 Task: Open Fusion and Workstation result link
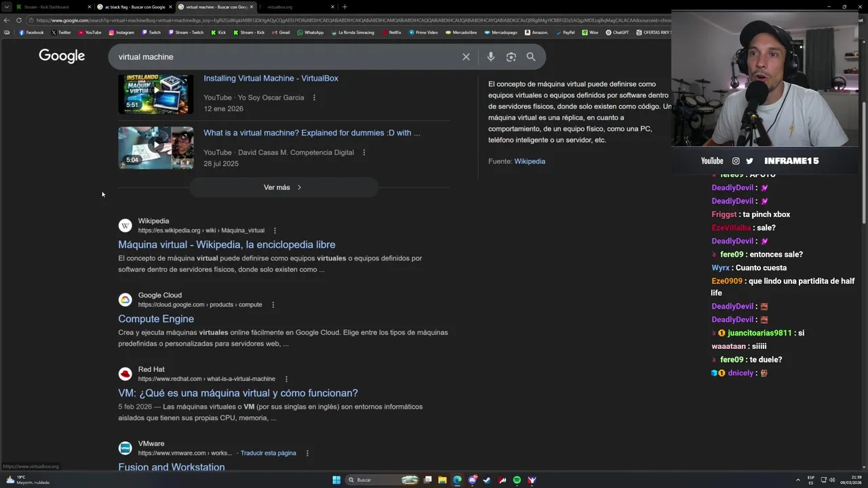pyautogui.click(x=172, y=468)
